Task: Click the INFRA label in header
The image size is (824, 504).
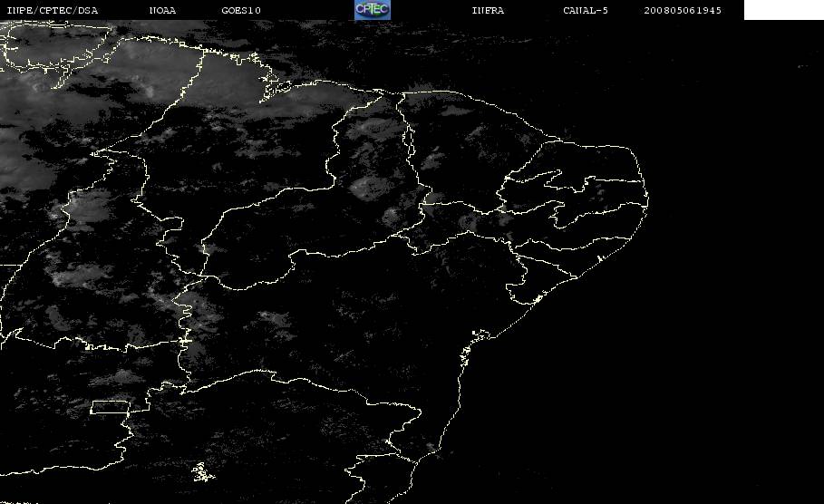Action: (488, 11)
